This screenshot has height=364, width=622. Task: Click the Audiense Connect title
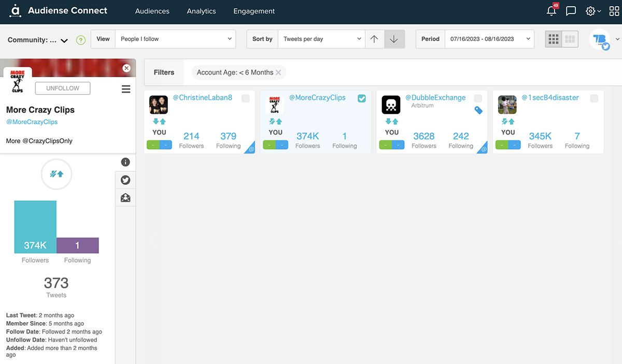point(67,10)
